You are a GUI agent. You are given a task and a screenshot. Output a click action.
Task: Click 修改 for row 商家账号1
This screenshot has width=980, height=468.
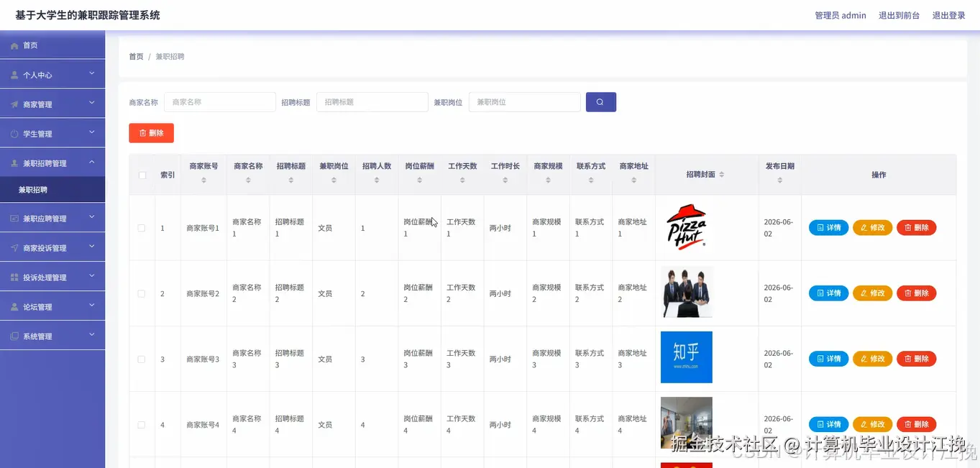pos(872,228)
